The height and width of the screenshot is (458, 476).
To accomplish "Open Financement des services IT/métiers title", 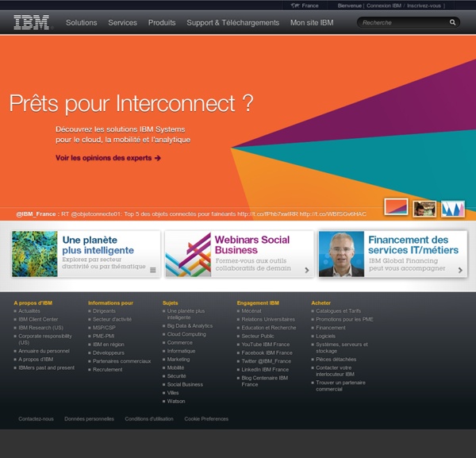I will pos(413,244).
